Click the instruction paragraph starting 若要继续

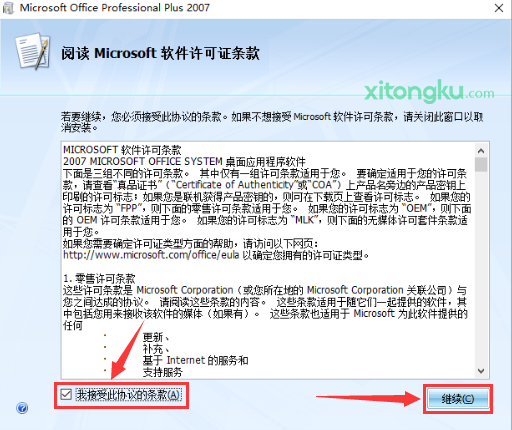click(272, 122)
